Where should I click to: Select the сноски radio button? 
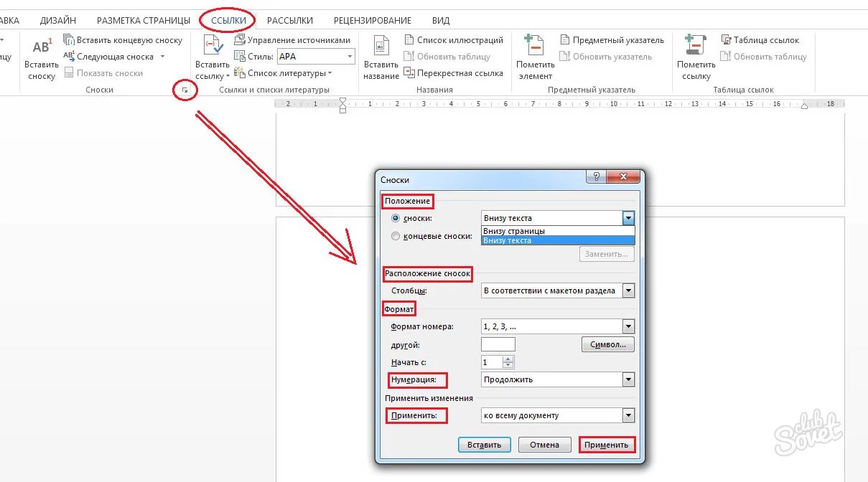point(396,218)
